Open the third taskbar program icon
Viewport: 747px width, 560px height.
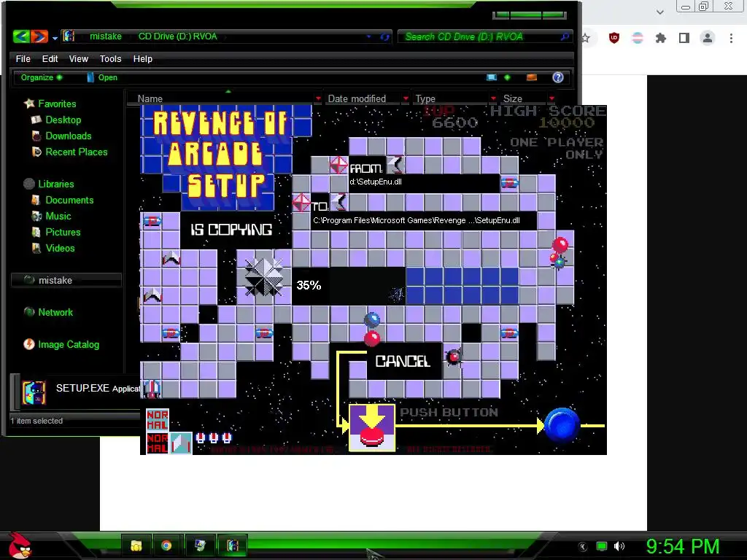[200, 545]
